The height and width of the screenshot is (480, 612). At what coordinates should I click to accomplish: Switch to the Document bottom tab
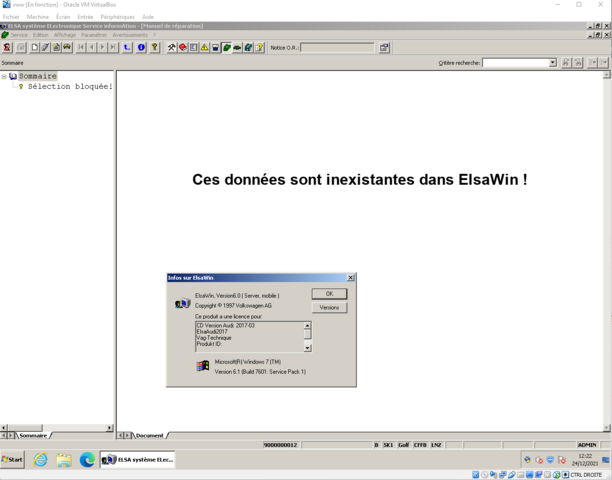[x=149, y=435]
